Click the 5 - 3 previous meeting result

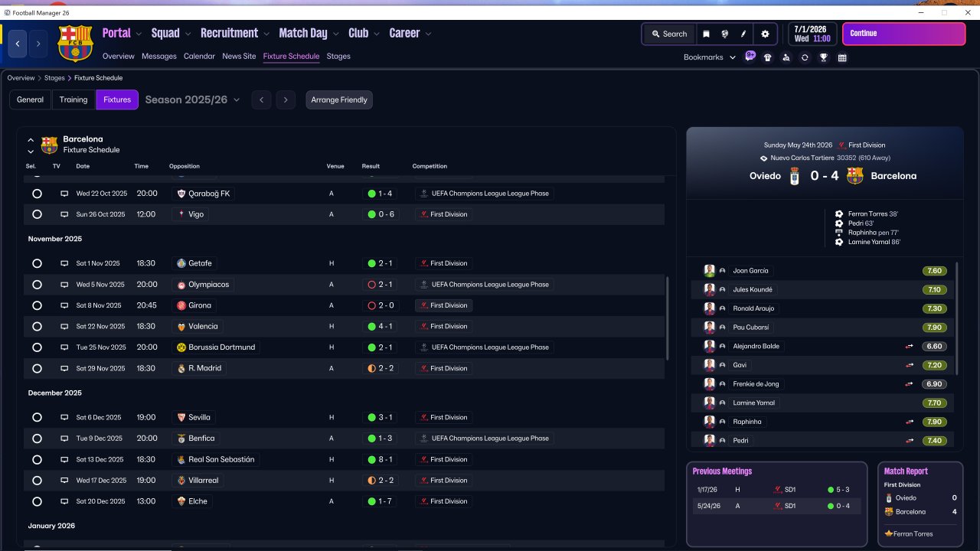tap(838, 490)
